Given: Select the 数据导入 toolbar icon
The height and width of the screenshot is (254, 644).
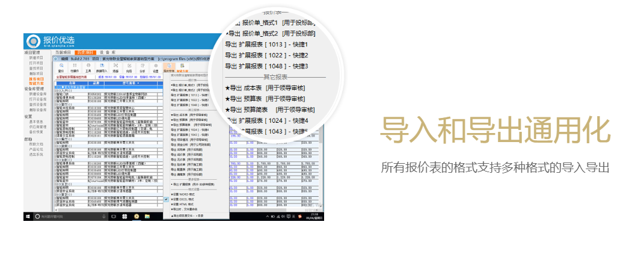Looking at the screenshot, I should (x=102, y=67).
